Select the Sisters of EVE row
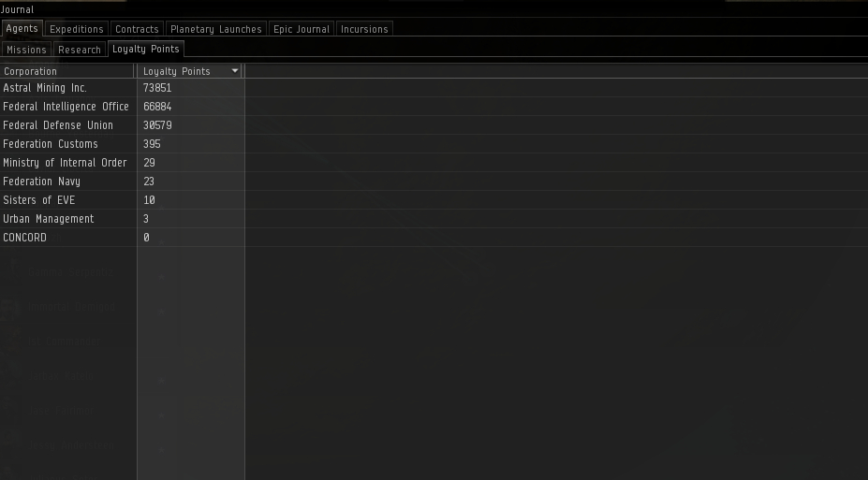Image resolution: width=868 pixels, height=480 pixels. [x=434, y=200]
